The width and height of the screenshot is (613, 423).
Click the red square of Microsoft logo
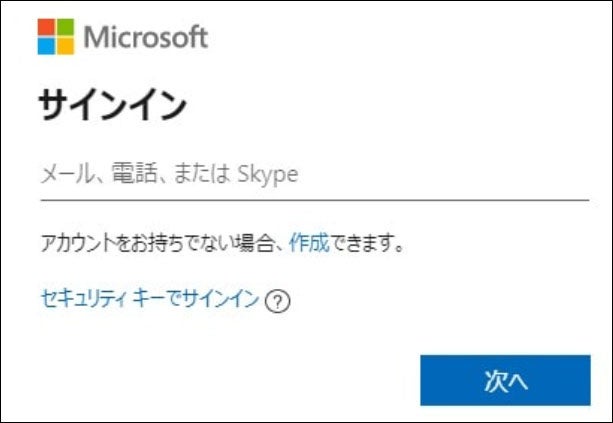(x=47, y=27)
